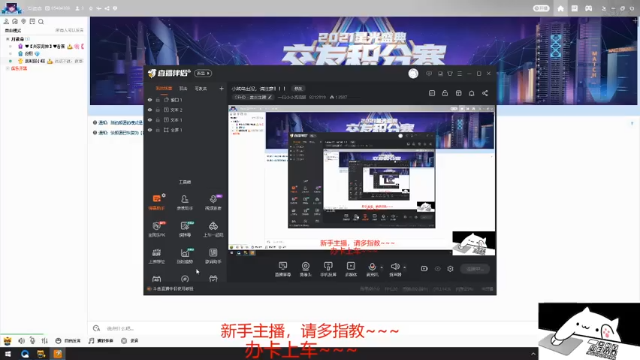Toggle preview eye icon beside settings gear
This screenshot has width=640, height=360.
click(438, 269)
